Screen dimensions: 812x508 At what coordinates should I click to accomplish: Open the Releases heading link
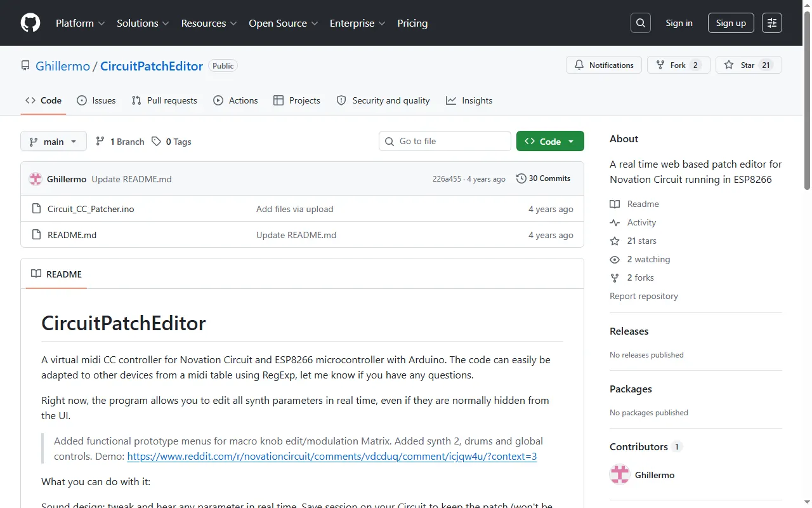(629, 331)
